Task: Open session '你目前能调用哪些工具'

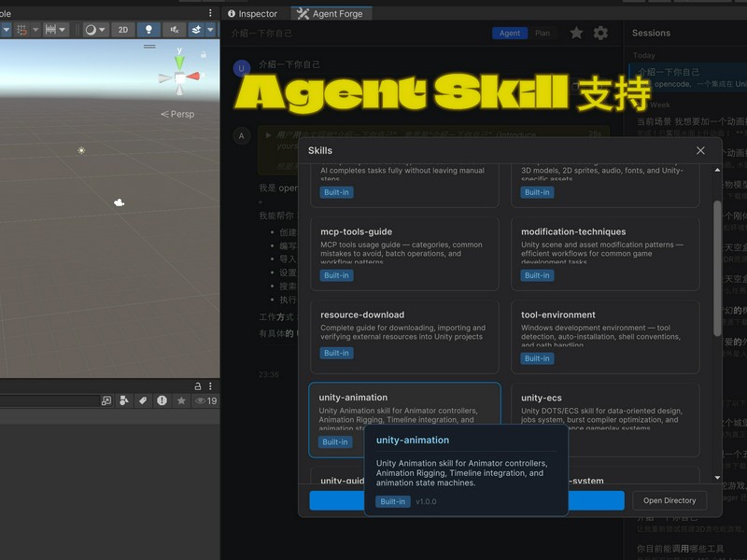Action: [681, 549]
